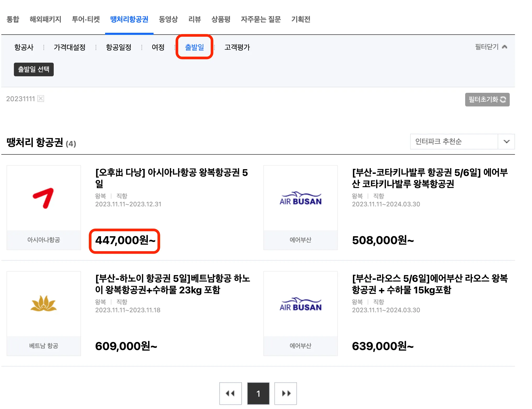Select the 땡처리항공권 tab
The width and height of the screenshot is (532, 409).
[129, 19]
